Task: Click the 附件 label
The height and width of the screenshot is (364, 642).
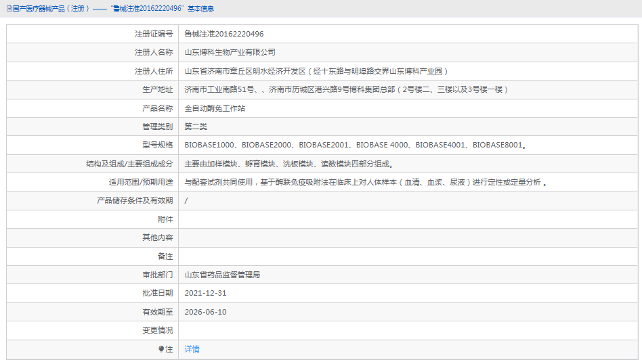Action: coord(165,220)
